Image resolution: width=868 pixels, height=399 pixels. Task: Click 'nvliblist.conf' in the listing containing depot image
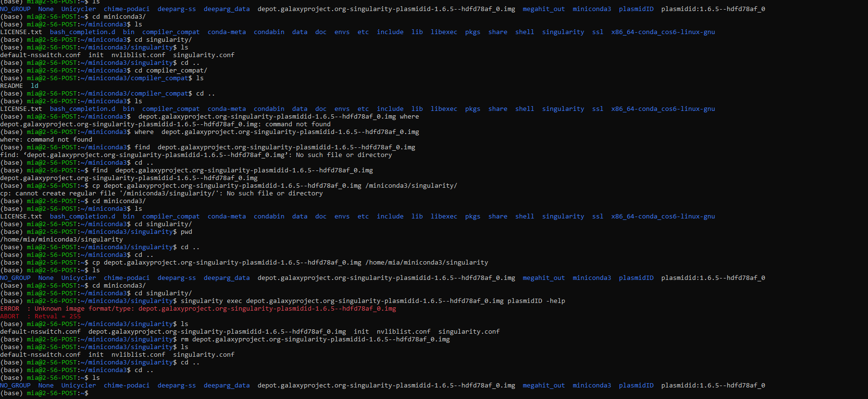404,332
